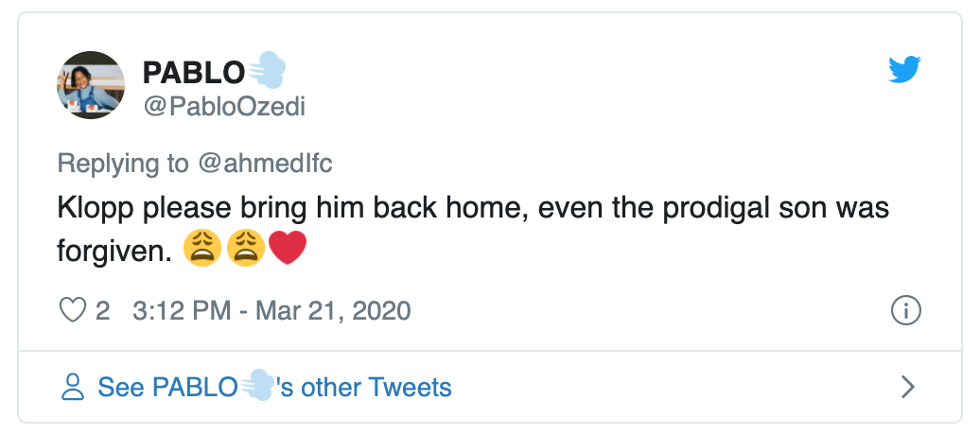Open PABLO's profile picture
Screen dimensions: 980x435
[x=91, y=85]
